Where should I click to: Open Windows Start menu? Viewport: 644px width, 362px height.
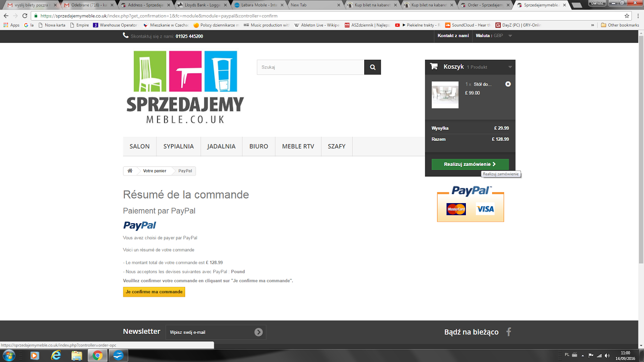click(9, 355)
